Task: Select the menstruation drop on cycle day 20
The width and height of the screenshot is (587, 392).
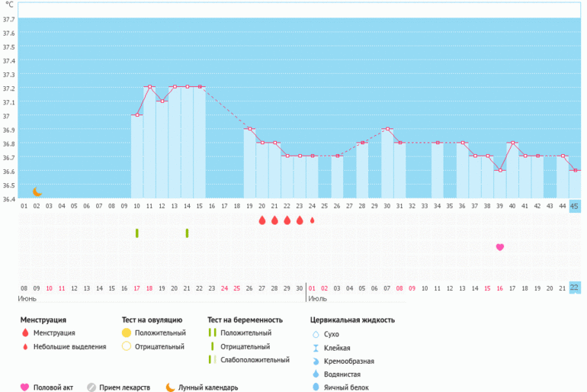Action: click(262, 220)
